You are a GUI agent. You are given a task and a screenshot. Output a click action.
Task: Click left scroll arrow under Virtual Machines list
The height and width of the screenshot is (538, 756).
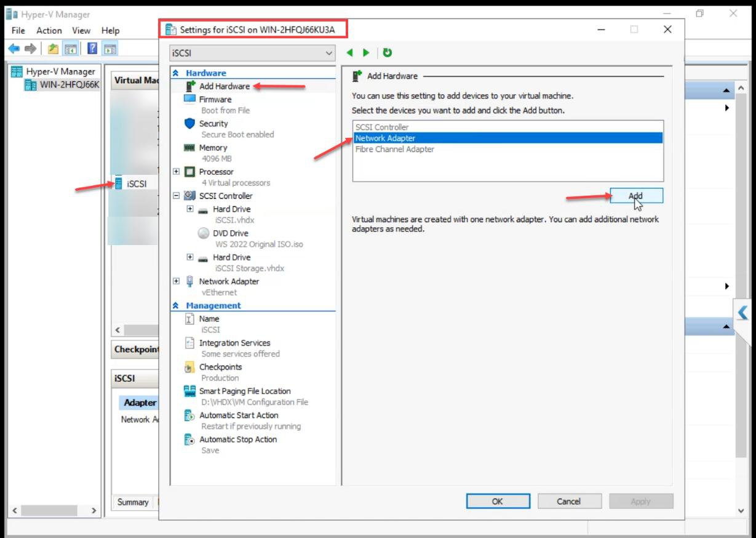(x=117, y=330)
